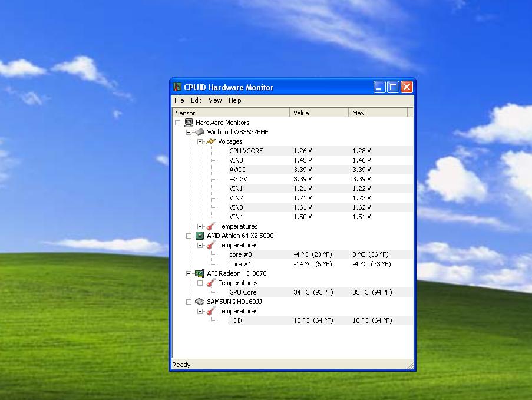The height and width of the screenshot is (400, 532).
Task: Click CPU VCORE value 1.26 V
Action: click(x=303, y=151)
